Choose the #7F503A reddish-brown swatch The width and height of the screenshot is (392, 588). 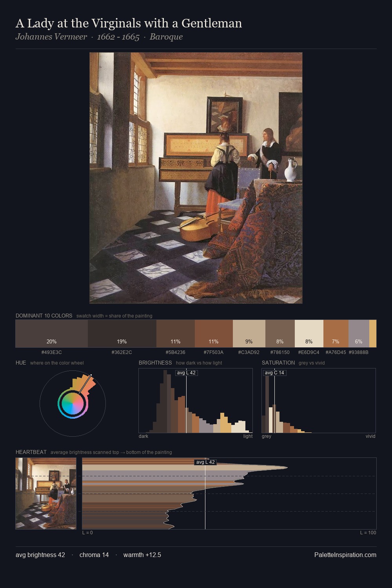click(214, 334)
